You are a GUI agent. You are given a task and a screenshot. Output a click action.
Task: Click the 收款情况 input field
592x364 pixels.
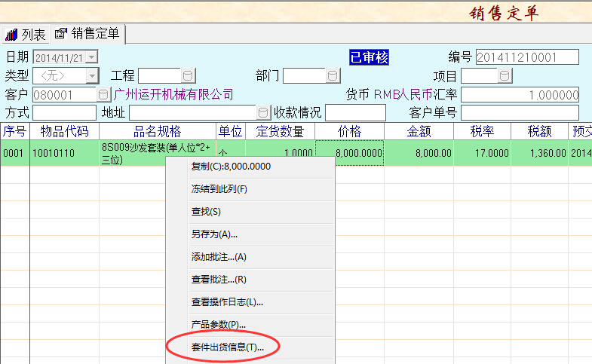click(355, 112)
